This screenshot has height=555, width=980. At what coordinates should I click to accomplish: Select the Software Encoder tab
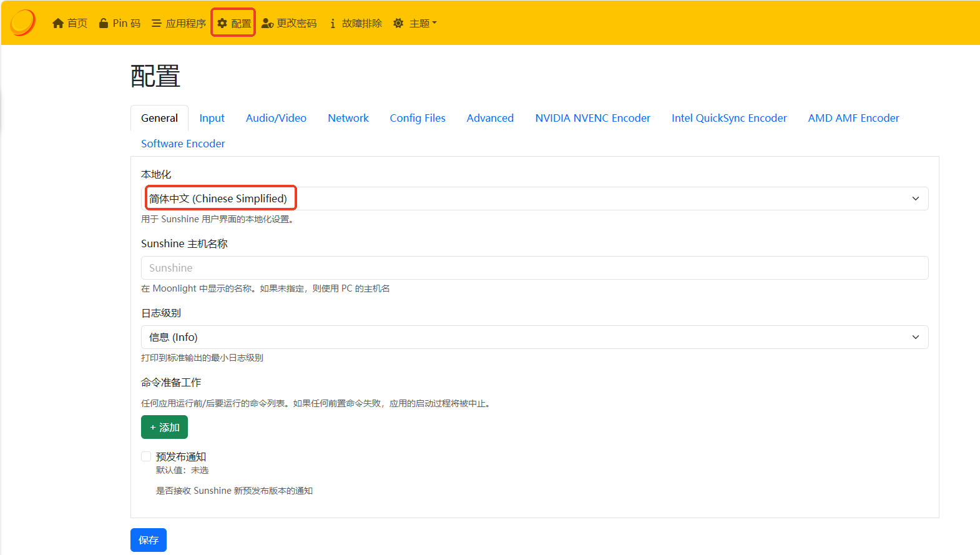[x=183, y=144]
